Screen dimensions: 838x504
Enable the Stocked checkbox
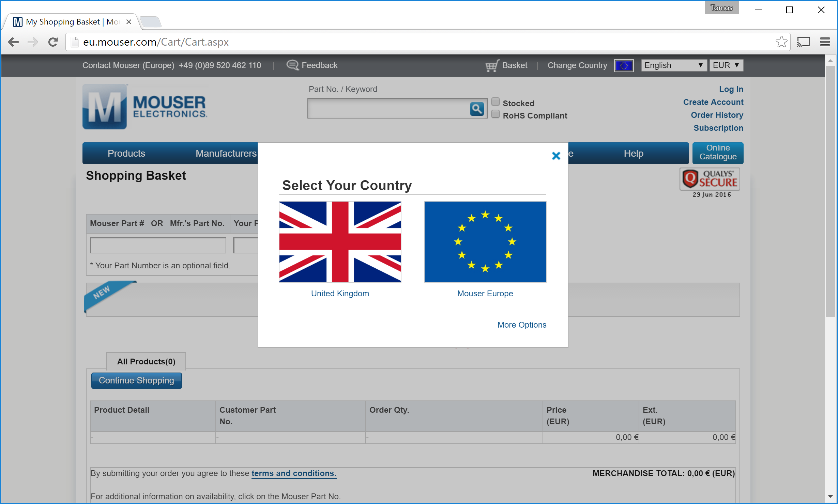pyautogui.click(x=496, y=102)
